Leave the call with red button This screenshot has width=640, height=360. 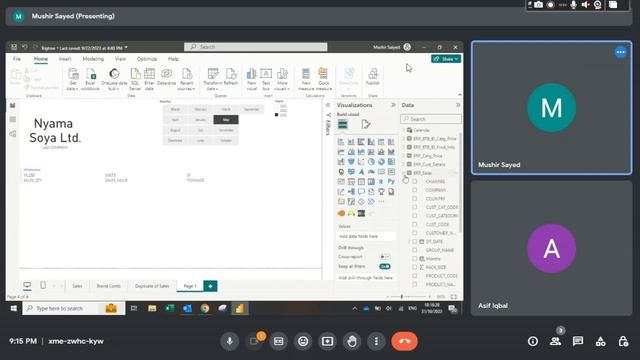tap(404, 341)
